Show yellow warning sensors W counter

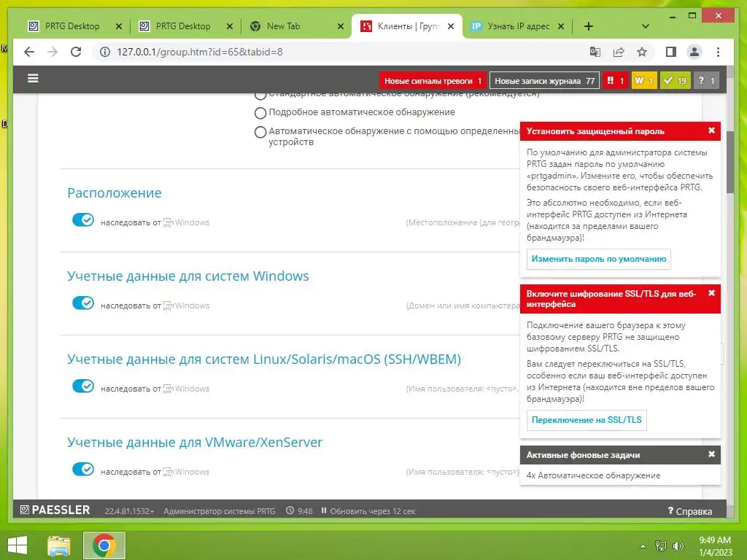pos(644,80)
